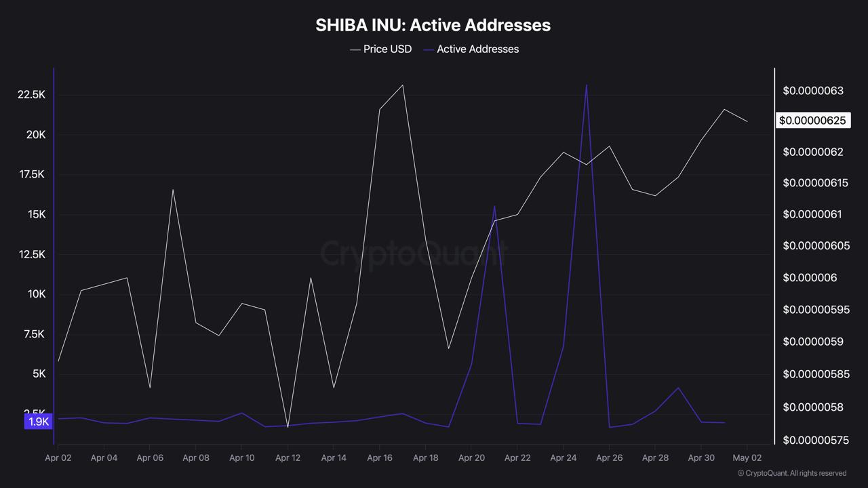
Task: Click the Apr 26 date label
Action: coord(609,458)
